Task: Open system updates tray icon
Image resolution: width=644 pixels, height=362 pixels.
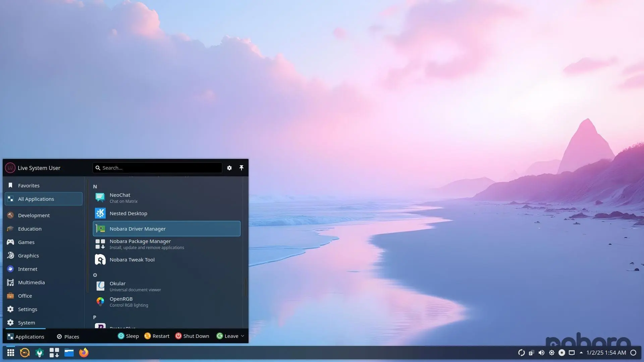Action: pos(521,353)
